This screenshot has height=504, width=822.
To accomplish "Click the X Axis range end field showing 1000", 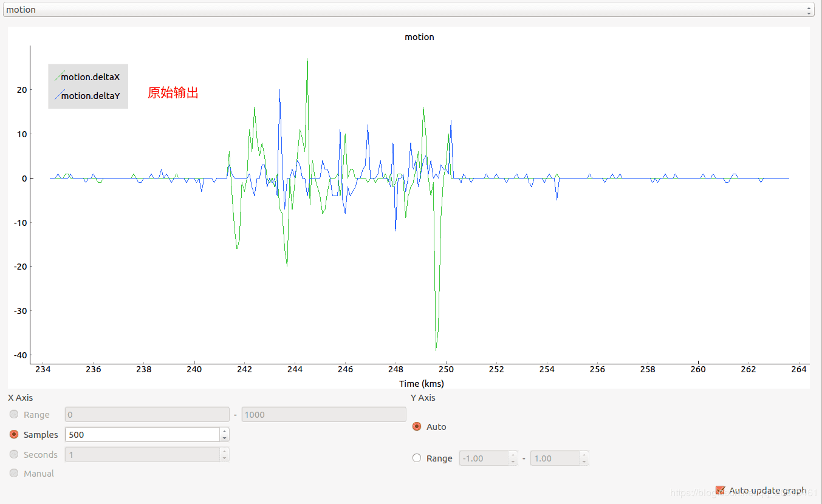I will pyautogui.click(x=324, y=415).
